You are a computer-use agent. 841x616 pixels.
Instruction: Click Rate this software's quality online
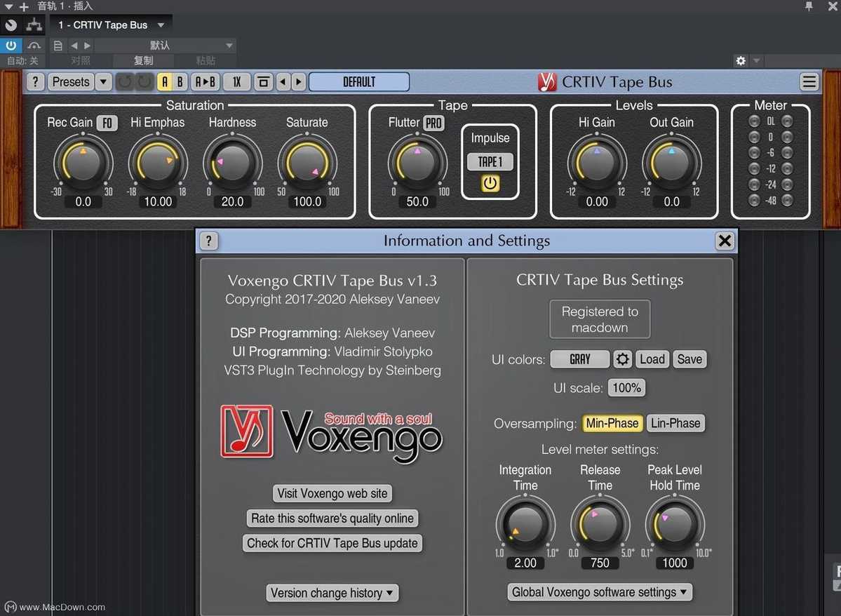tap(332, 518)
